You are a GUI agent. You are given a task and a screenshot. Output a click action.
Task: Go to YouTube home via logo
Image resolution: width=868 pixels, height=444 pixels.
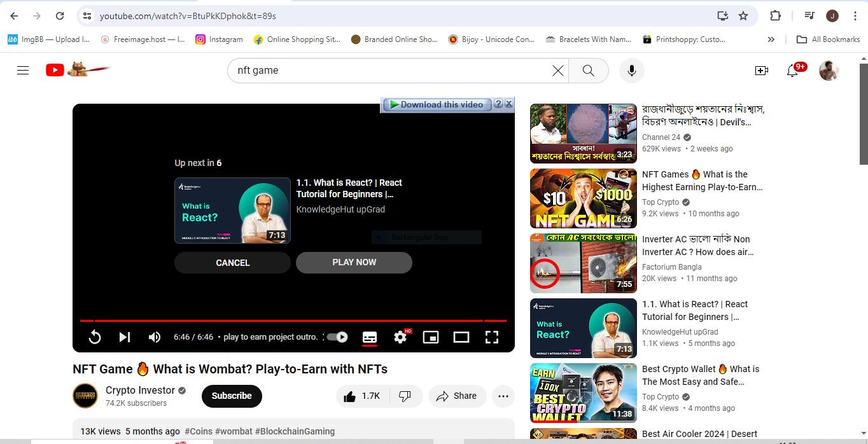coord(78,69)
